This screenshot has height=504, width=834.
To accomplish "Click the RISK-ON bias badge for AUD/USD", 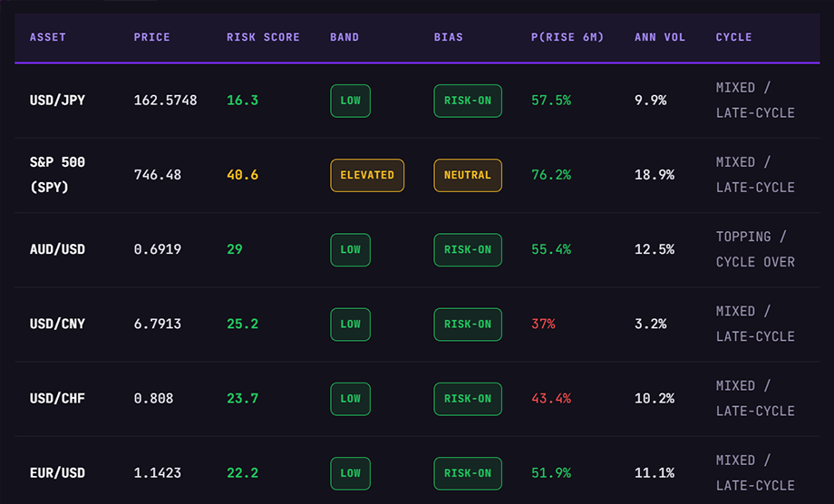I will pos(468,250).
